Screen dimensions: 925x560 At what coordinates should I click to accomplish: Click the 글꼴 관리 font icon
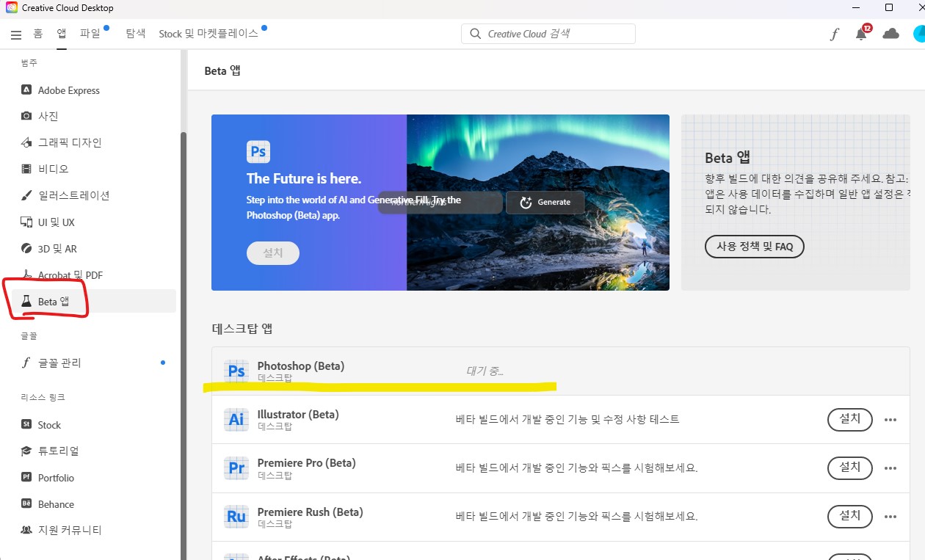click(x=26, y=363)
